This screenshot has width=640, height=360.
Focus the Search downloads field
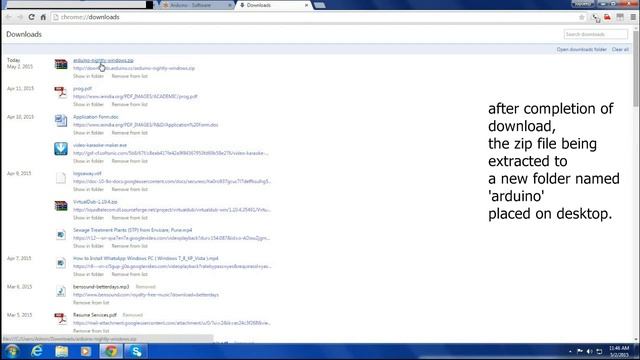(x=596, y=34)
